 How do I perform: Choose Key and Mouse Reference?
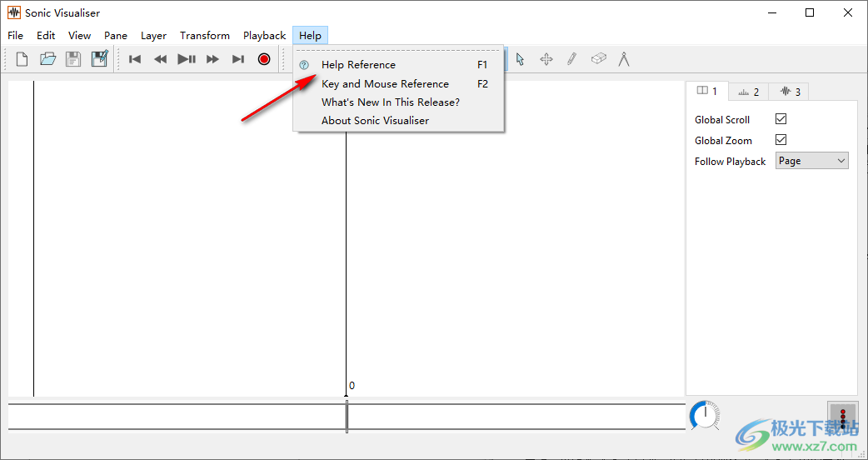click(385, 84)
